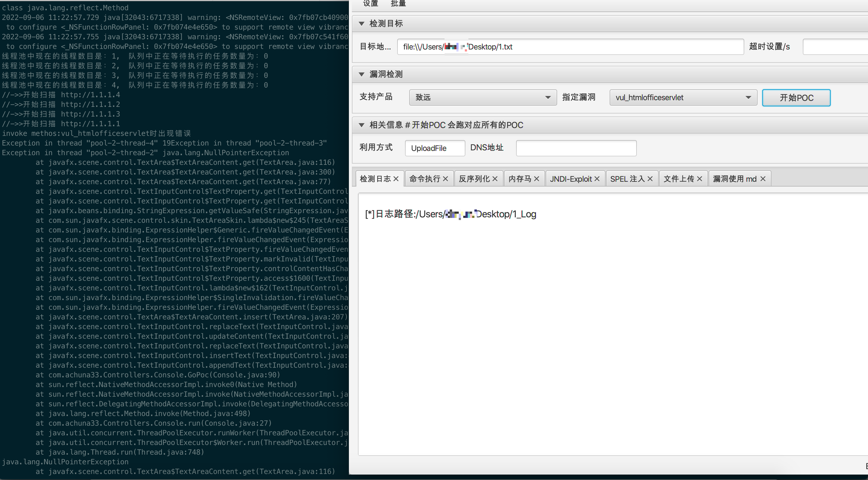Collapse the 相关信息 panel
Viewport: 868px width, 480px height.
[362, 125]
